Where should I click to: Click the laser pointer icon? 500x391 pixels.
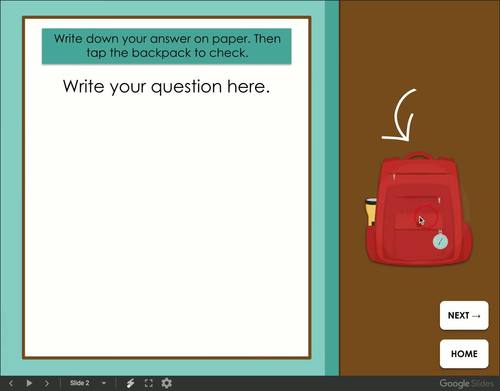click(x=131, y=383)
